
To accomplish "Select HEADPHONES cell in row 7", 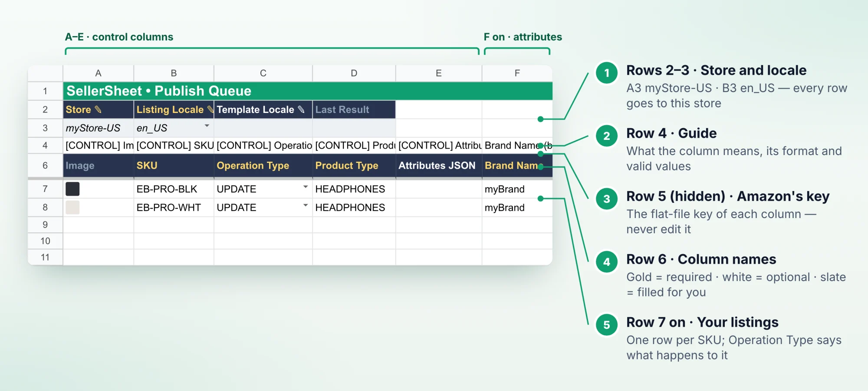I will [x=354, y=189].
